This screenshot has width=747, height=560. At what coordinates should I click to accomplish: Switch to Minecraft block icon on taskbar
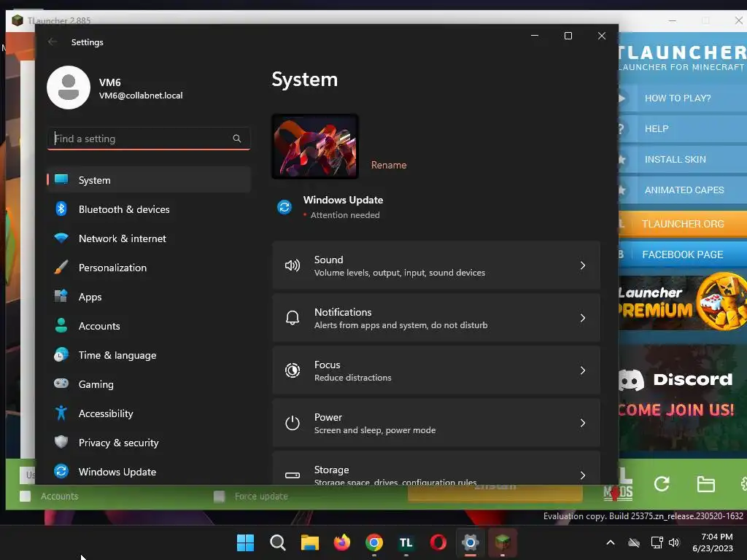tap(502, 542)
